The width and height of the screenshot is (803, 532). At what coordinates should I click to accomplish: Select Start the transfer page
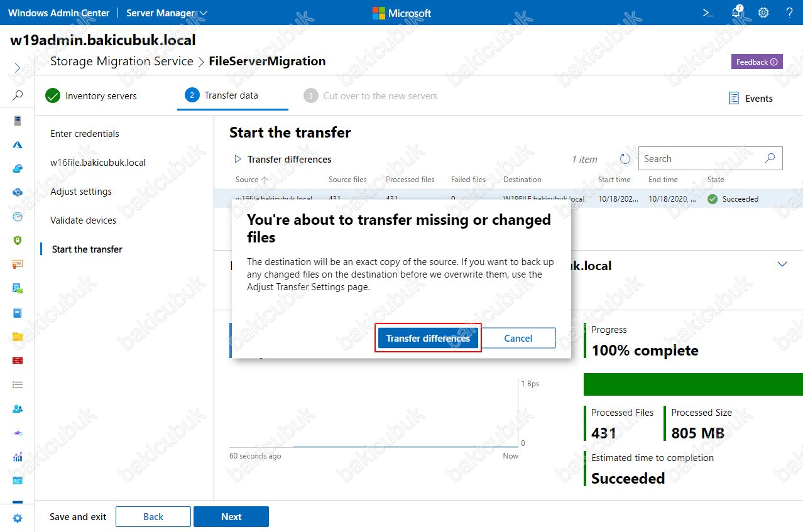pyautogui.click(x=87, y=249)
